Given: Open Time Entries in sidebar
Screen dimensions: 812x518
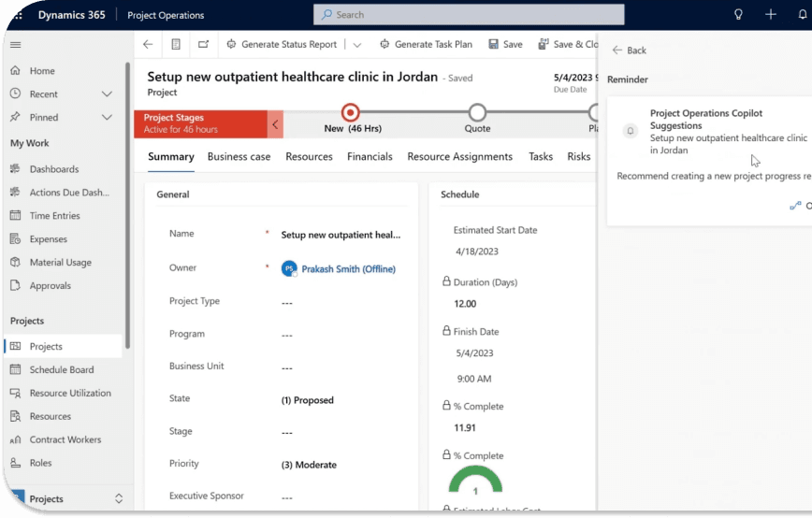Looking at the screenshot, I should tap(54, 215).
